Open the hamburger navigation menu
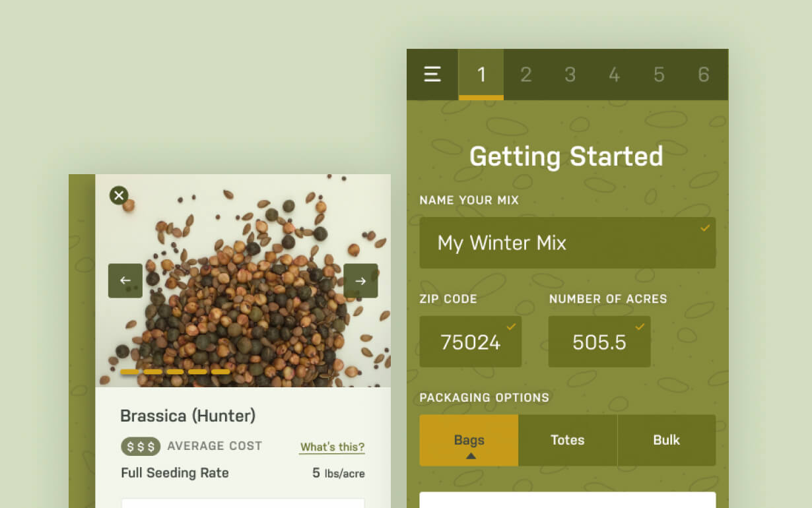Screen dimensions: 812x508 click(432, 74)
